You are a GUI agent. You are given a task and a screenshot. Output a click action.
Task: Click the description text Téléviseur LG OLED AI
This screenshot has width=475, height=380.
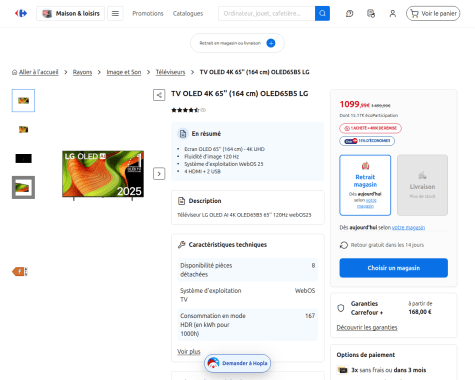[x=244, y=215]
